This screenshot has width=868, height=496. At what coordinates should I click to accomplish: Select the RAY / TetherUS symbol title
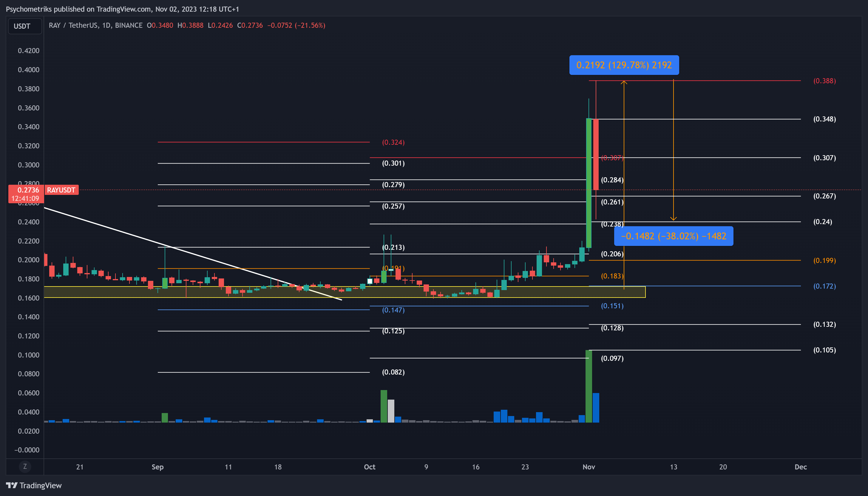point(95,25)
